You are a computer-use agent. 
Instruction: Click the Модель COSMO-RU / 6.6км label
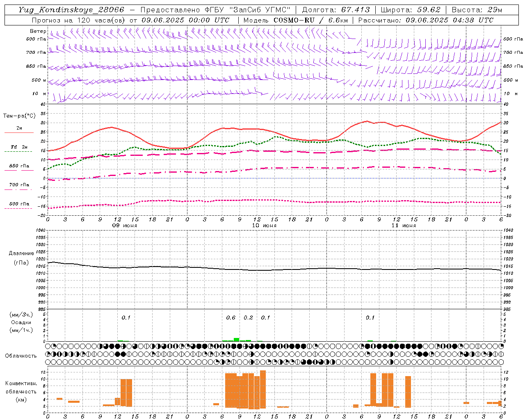[296, 20]
